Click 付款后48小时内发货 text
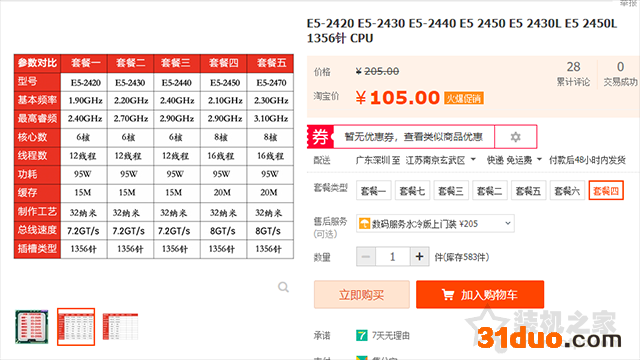 587,160
